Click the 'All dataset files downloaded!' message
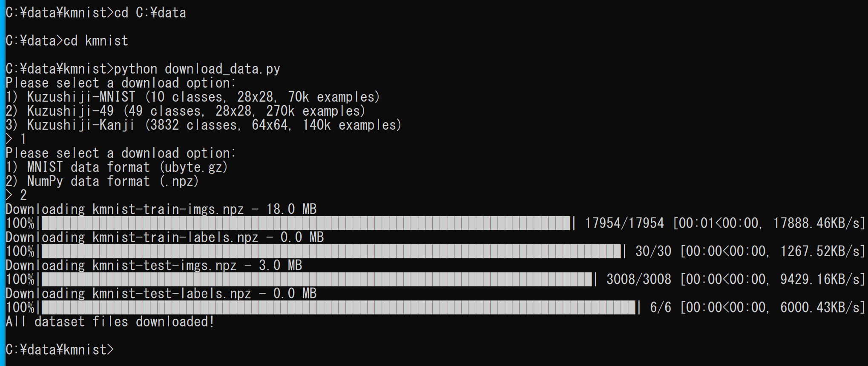868x366 pixels. click(110, 322)
